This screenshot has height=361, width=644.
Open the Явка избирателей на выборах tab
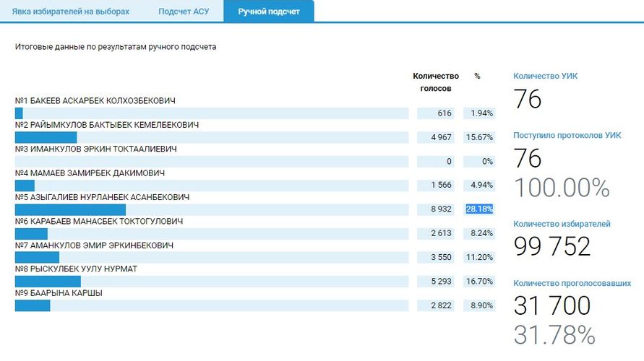(71, 12)
